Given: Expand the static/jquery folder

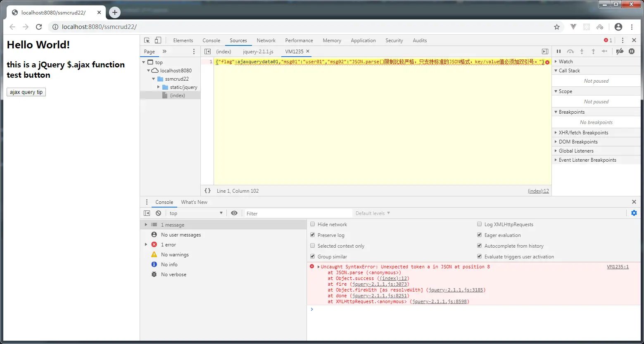Looking at the screenshot, I should pos(159,87).
